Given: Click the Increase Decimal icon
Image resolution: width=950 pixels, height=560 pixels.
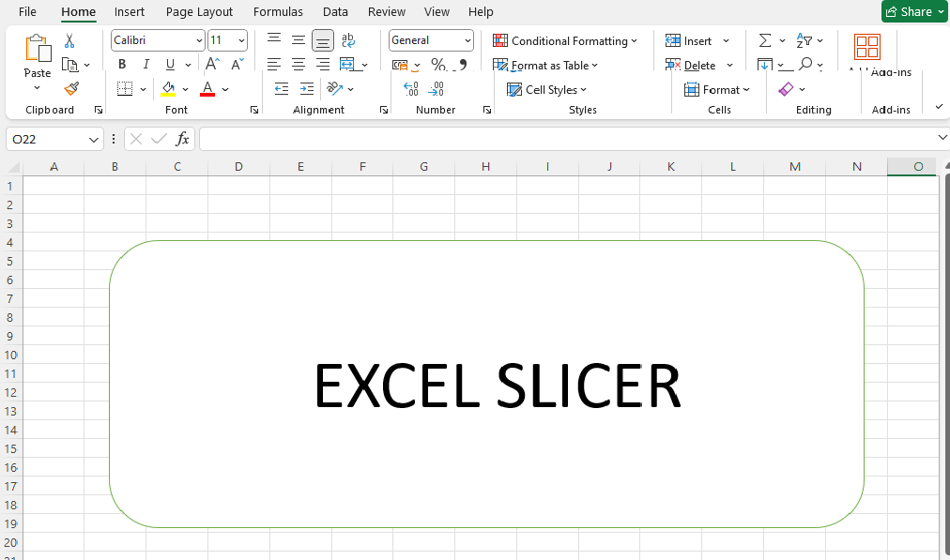Looking at the screenshot, I should (411, 89).
